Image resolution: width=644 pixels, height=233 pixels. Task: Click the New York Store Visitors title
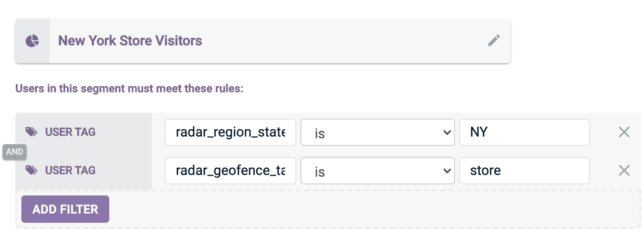(x=130, y=41)
